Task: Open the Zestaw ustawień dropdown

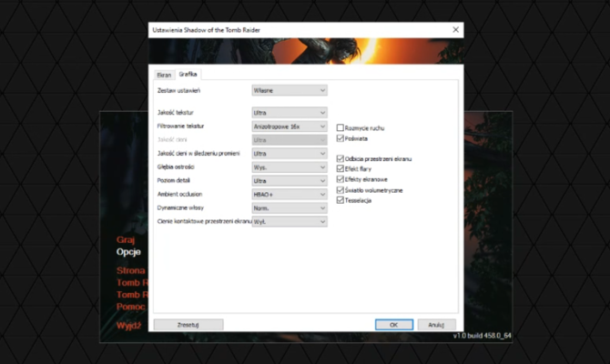Action: click(289, 90)
